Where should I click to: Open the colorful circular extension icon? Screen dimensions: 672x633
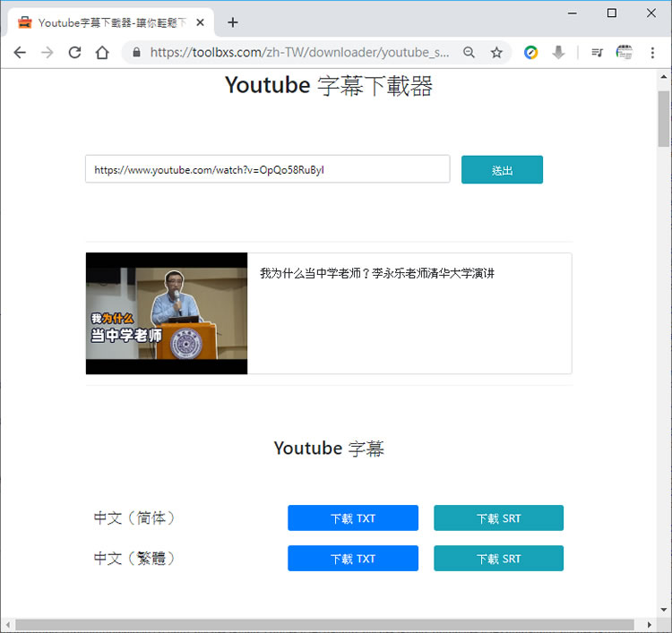(530, 52)
